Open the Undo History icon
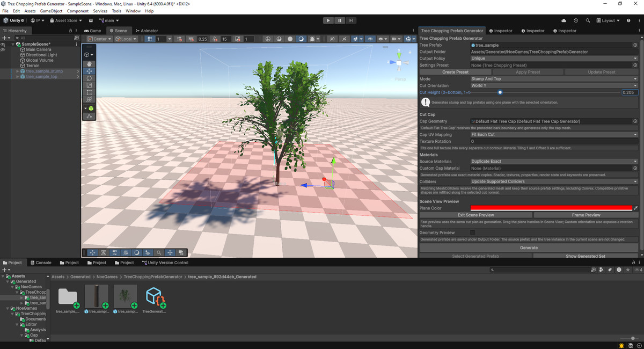644x349 pixels. (x=576, y=20)
